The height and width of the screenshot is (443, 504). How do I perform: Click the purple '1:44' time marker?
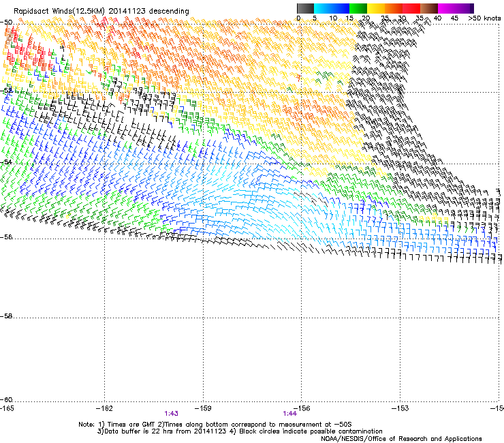tap(290, 414)
